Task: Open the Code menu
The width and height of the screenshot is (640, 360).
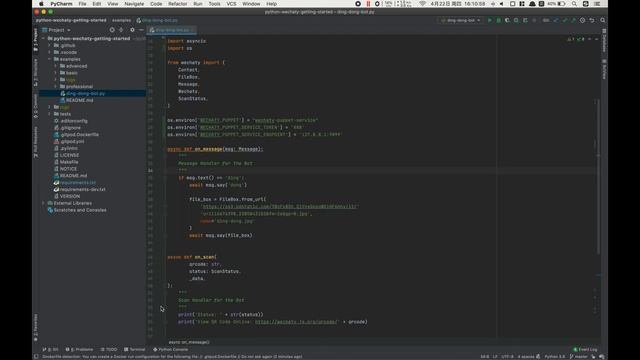Action: pos(156,4)
